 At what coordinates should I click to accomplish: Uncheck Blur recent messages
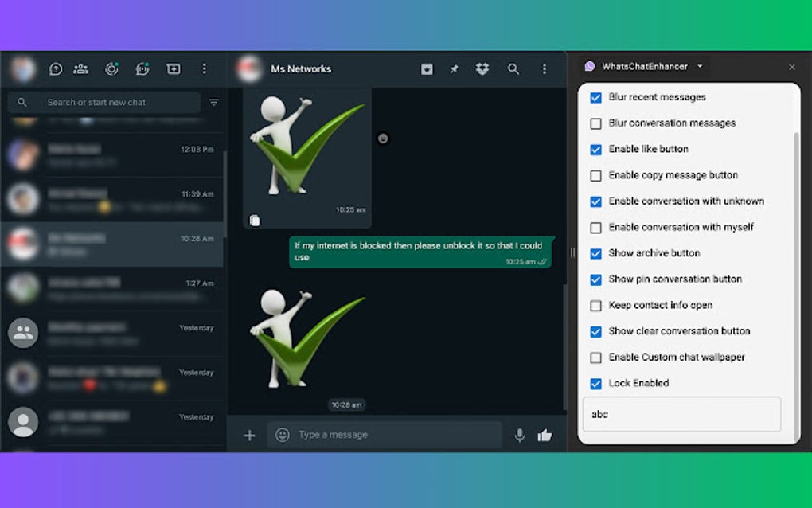(595, 97)
